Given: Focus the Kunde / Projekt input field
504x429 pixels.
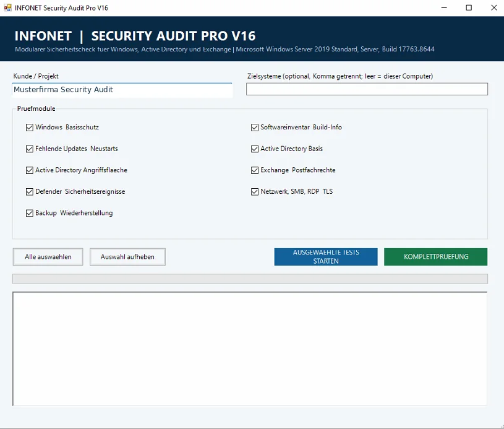Looking at the screenshot, I should (x=122, y=90).
